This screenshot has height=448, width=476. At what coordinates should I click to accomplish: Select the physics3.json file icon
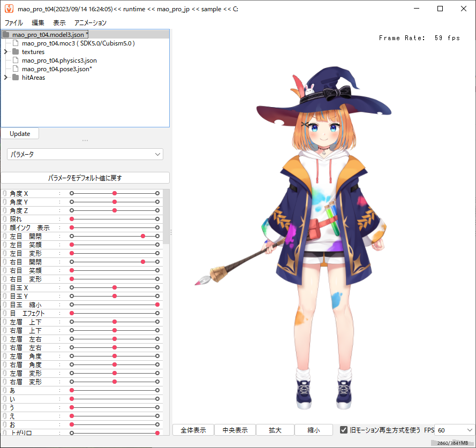(16, 60)
